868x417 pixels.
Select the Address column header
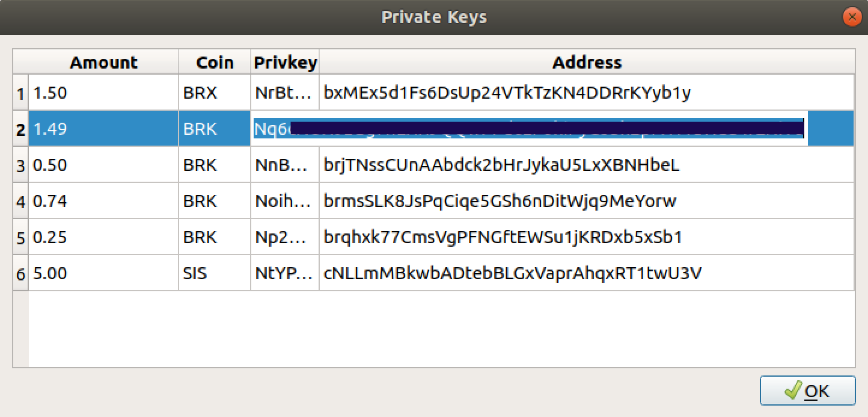[587, 62]
